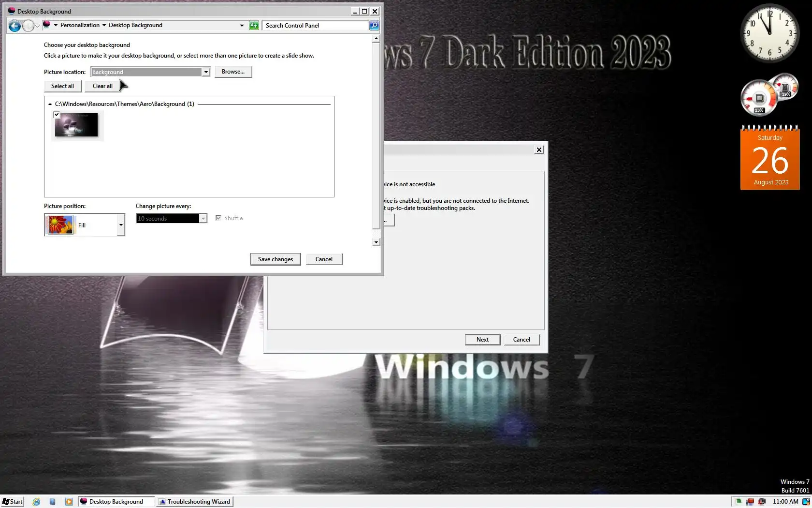Open the address bar history dropdown
Viewport: 812px width, 508px height.
tap(242, 26)
